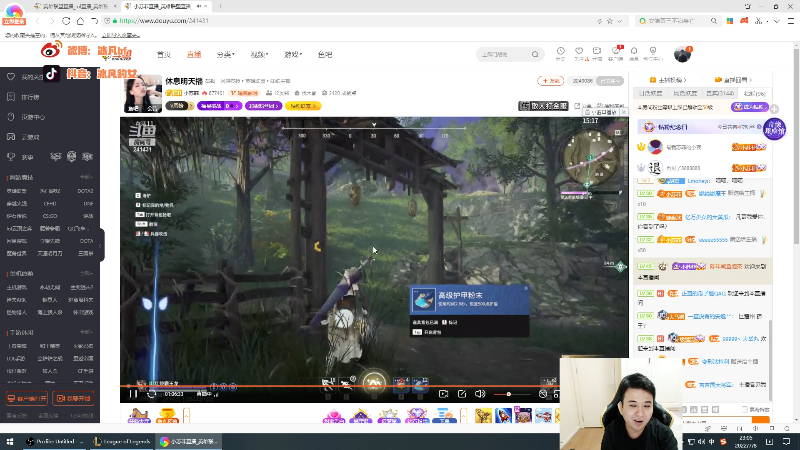Open the clip recording icon in the player bar
800x450 pixels.
[x=443, y=394]
